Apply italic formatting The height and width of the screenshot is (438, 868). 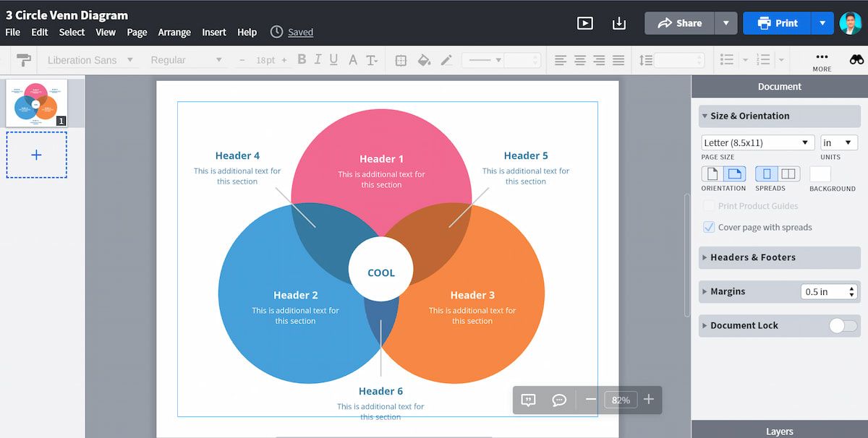click(318, 59)
